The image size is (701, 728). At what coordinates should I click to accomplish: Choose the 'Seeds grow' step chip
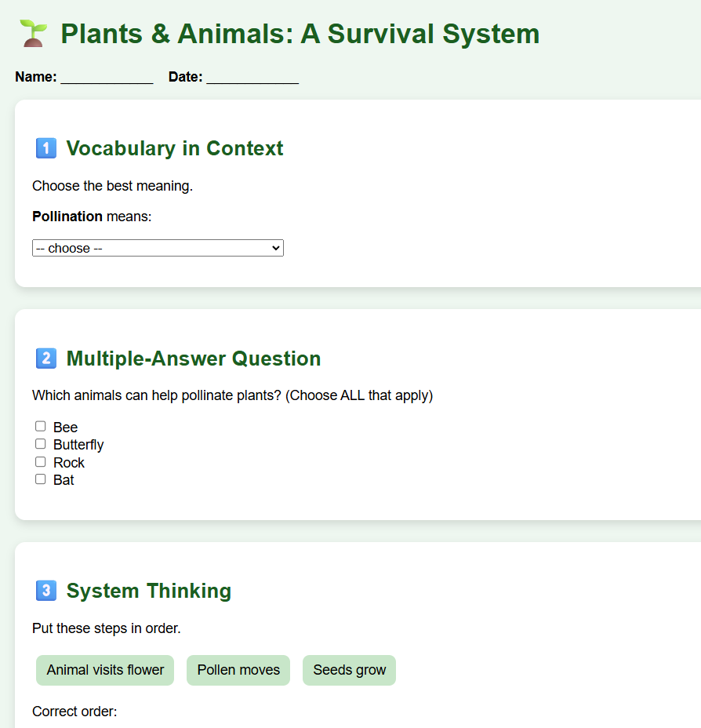click(x=350, y=670)
